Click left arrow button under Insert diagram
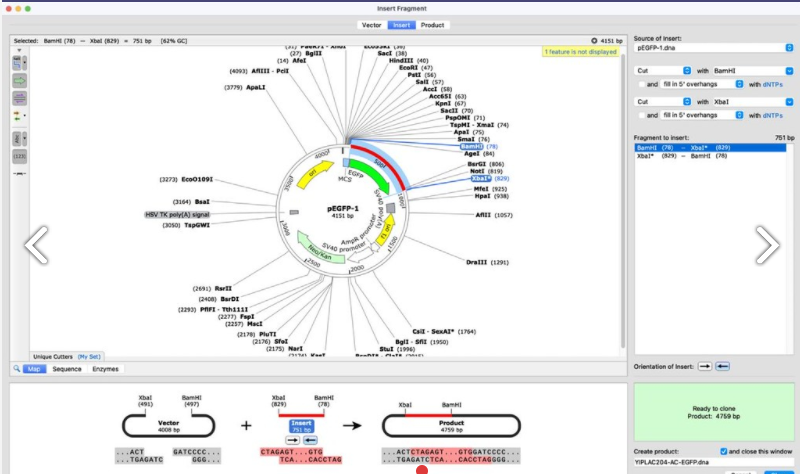This screenshot has height=474, width=800. pyautogui.click(x=310, y=440)
